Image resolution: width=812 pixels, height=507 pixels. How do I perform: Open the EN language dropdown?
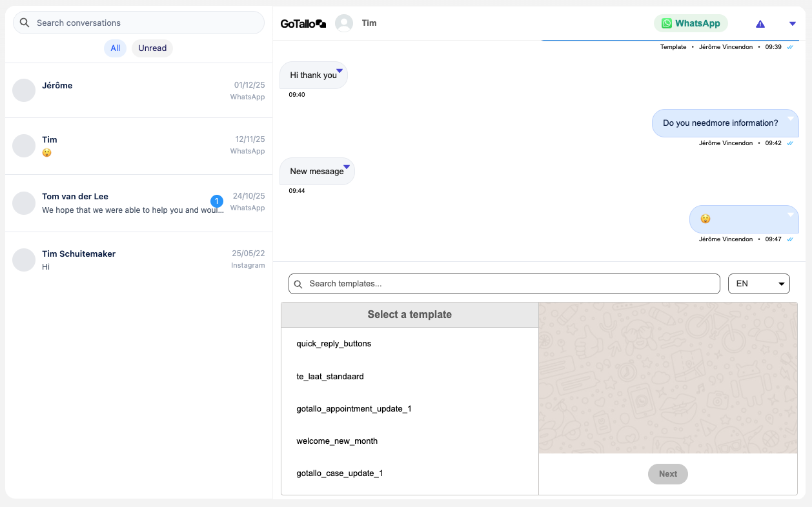click(758, 284)
